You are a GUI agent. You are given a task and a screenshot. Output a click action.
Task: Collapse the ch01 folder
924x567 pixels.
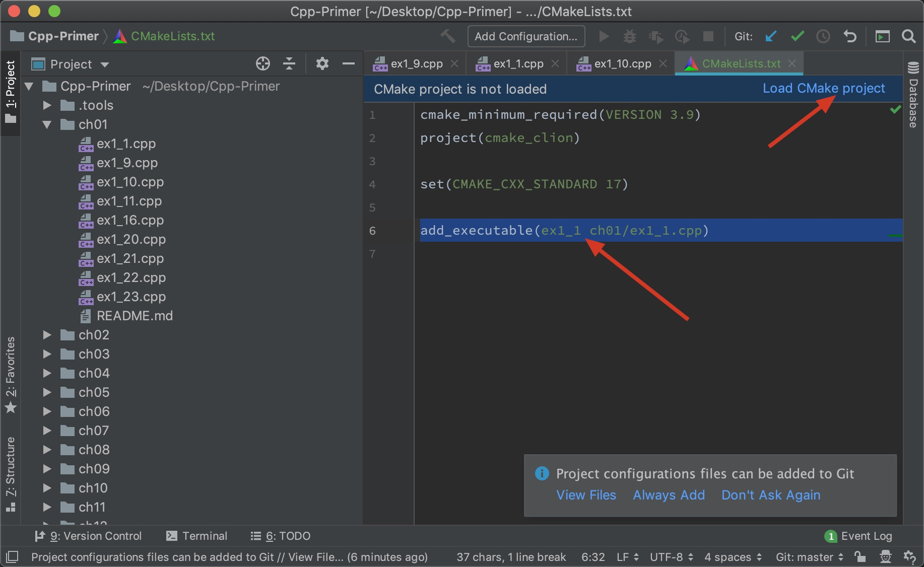(47, 124)
